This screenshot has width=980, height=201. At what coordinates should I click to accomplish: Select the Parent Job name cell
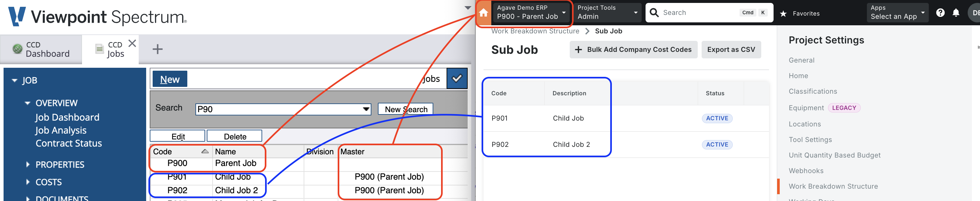point(236,163)
